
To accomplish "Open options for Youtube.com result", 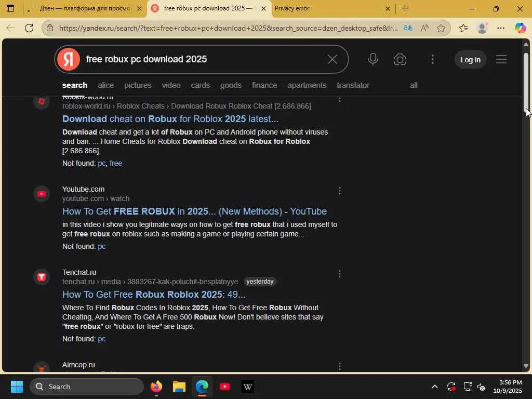I will [x=340, y=191].
